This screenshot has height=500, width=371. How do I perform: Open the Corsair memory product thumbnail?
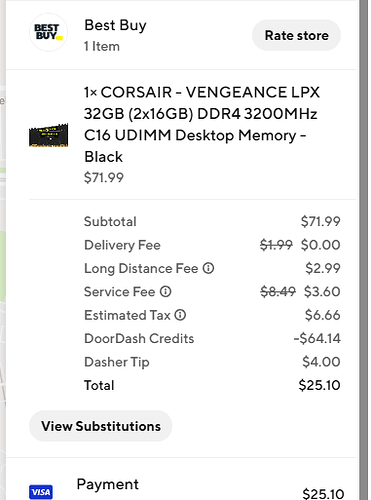48,135
